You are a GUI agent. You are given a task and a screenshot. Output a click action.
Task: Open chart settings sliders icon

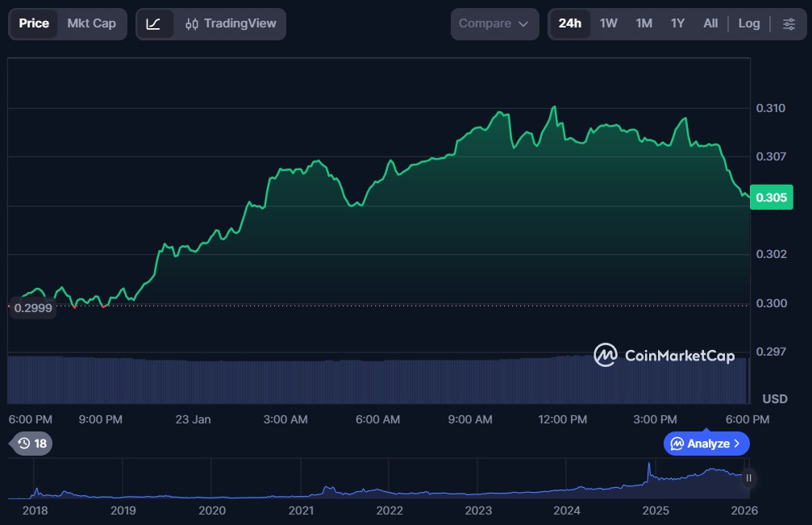(789, 23)
